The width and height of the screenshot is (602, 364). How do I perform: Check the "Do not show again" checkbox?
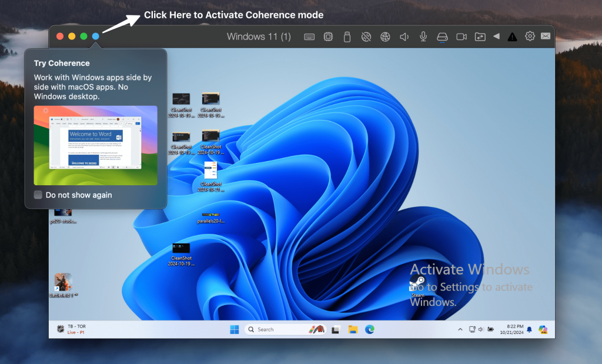click(x=38, y=195)
